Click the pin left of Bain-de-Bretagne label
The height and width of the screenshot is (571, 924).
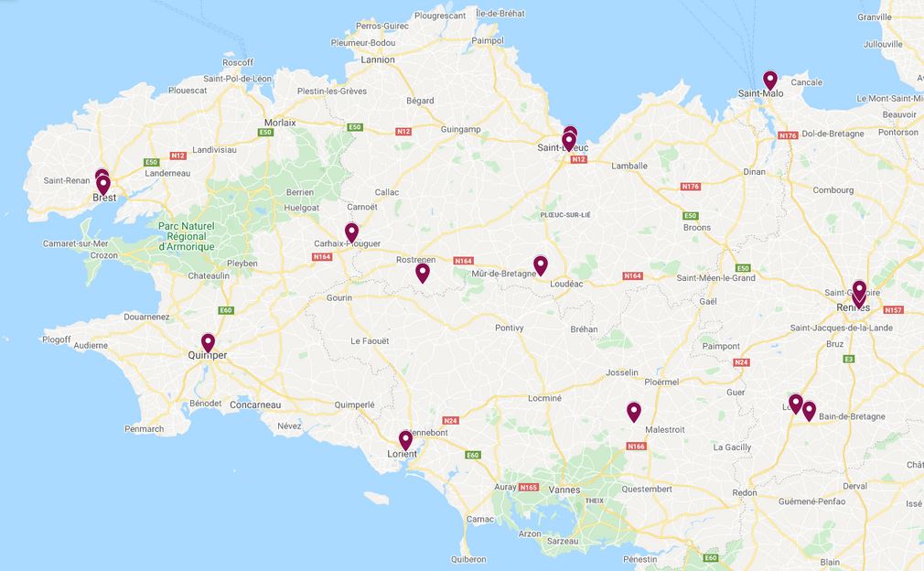[809, 410]
